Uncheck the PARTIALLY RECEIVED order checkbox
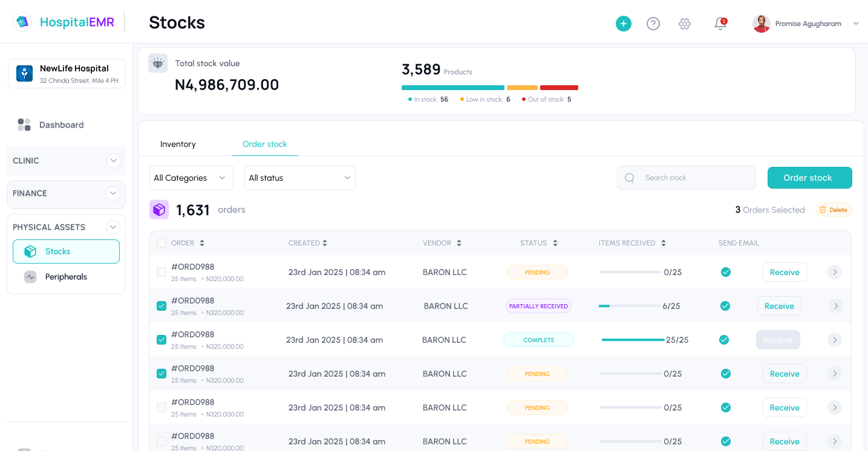868x451 pixels. [162, 306]
